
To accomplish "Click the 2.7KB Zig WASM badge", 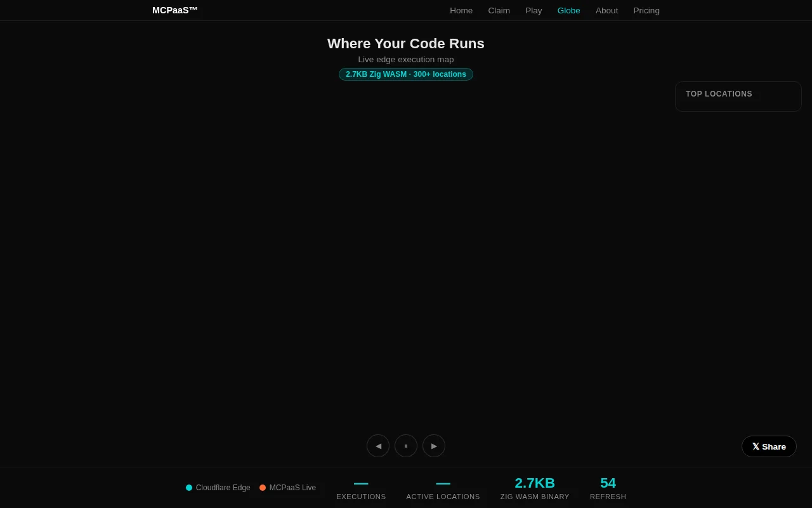I will pyautogui.click(x=406, y=74).
